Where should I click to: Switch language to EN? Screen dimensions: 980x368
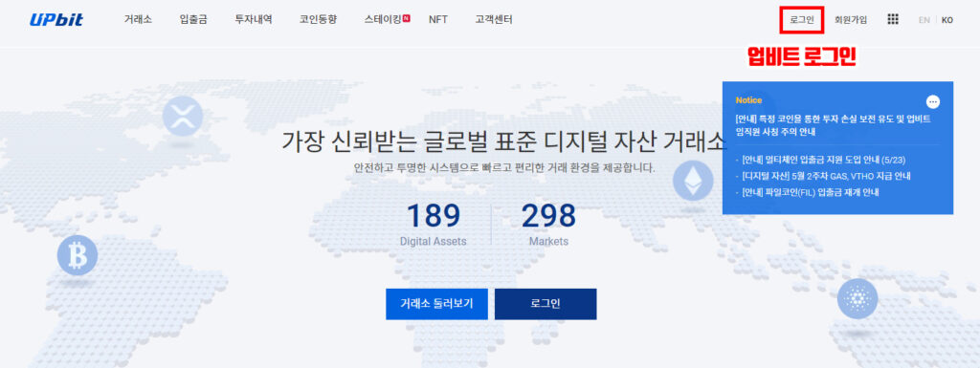[x=924, y=20]
